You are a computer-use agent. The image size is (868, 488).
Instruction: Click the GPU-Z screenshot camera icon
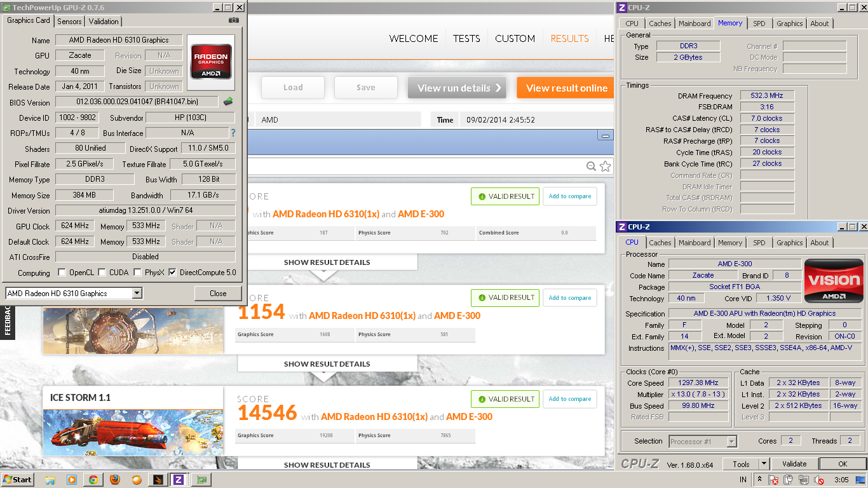pyautogui.click(x=234, y=20)
